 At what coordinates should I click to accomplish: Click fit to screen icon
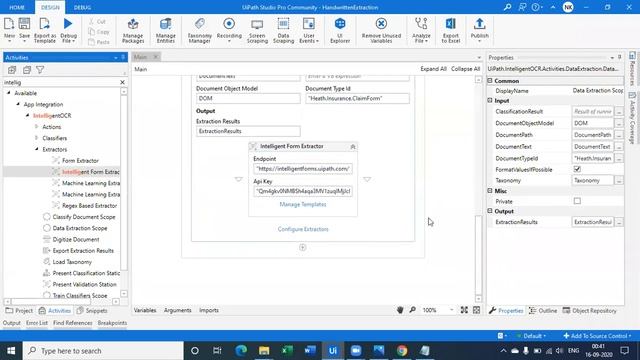pyautogui.click(x=464, y=310)
